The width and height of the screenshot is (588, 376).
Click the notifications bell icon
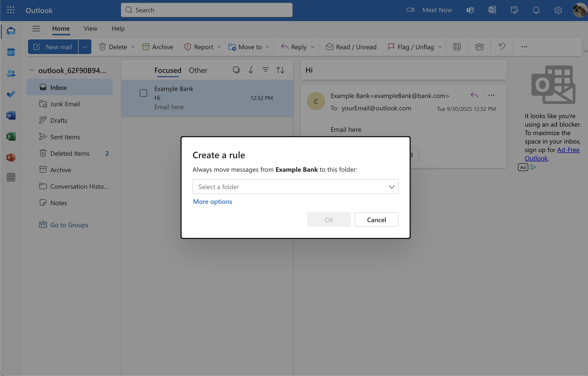[536, 10]
